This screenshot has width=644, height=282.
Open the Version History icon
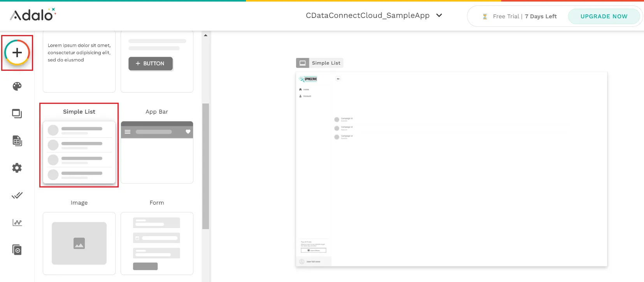(17, 250)
